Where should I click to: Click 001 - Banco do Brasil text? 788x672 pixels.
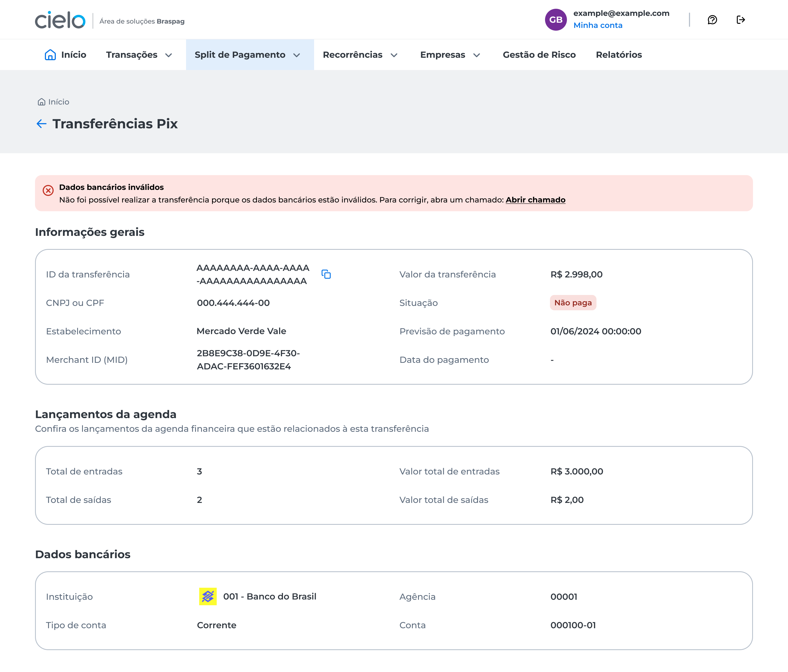[x=270, y=596]
